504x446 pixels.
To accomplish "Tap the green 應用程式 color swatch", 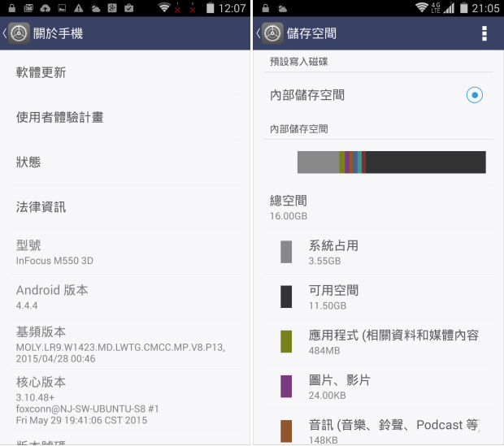I will tap(286, 341).
